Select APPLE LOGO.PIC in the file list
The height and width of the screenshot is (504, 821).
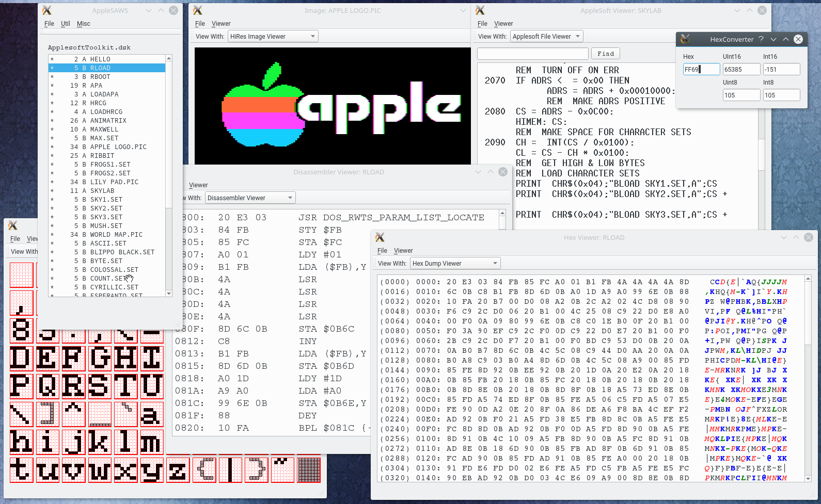pyautogui.click(x=107, y=147)
